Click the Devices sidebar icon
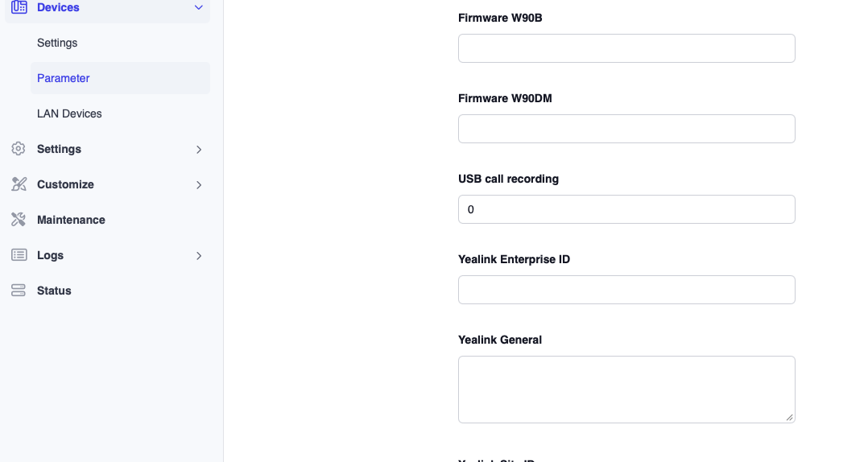 pos(19,7)
